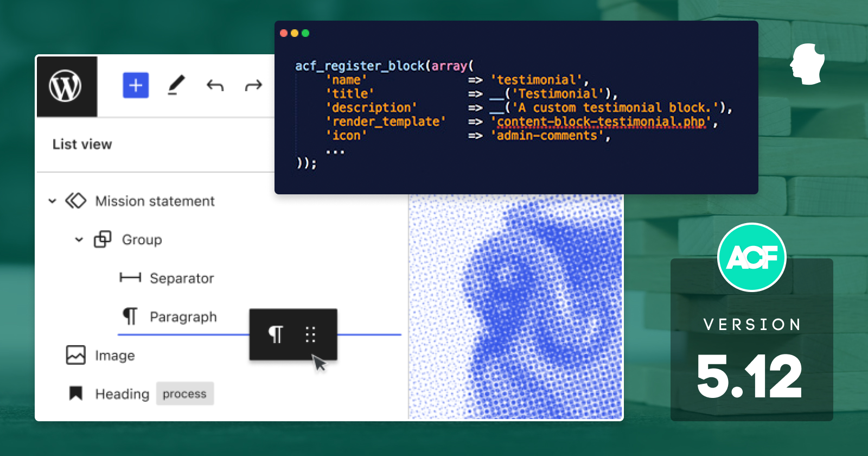
Task: Collapse the Mission statement chevron
Action: pos(52,201)
